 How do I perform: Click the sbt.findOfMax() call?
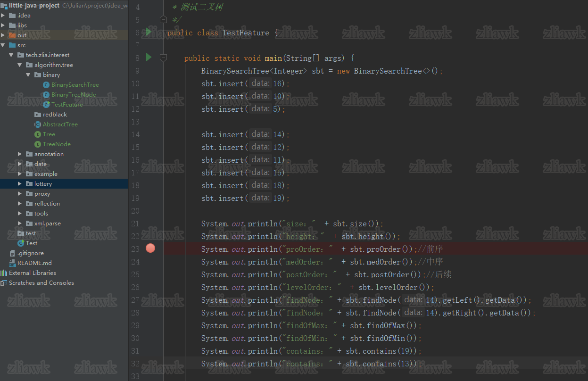383,325
